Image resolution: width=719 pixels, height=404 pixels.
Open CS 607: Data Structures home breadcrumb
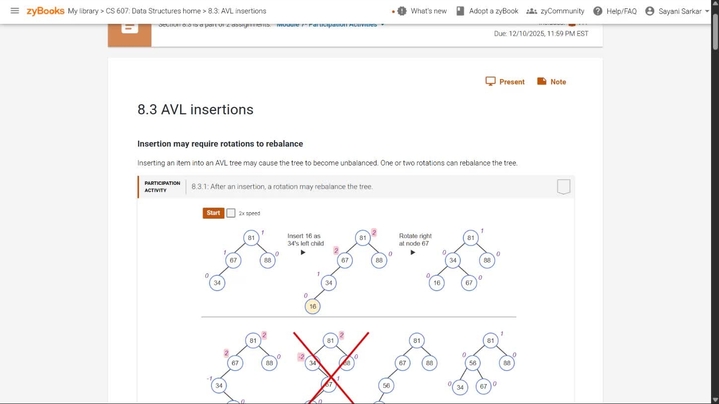(153, 11)
